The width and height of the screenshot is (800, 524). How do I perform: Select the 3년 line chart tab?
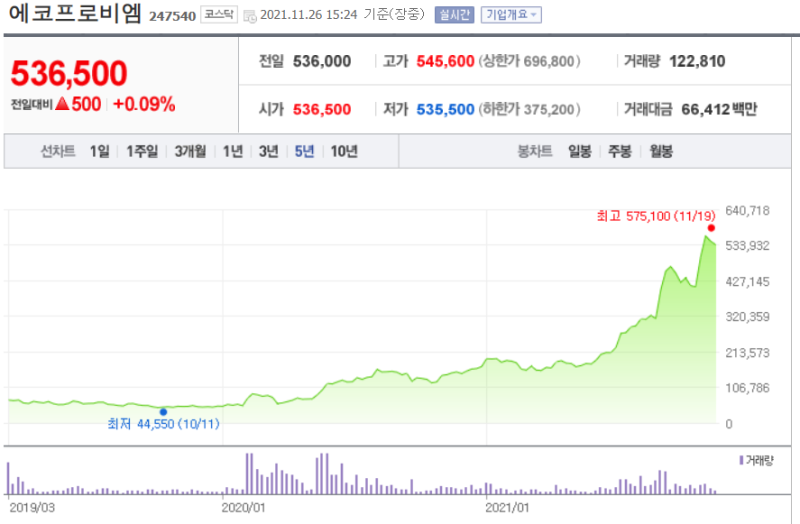pos(268,151)
